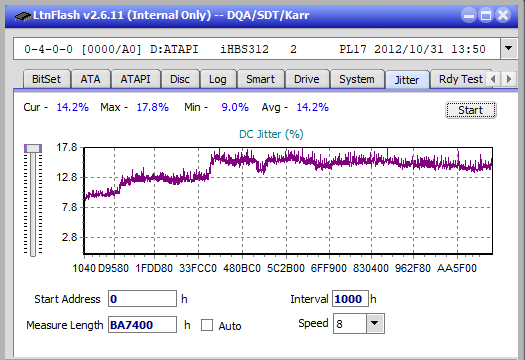
Task: Open the Smart tab
Action: pos(260,79)
